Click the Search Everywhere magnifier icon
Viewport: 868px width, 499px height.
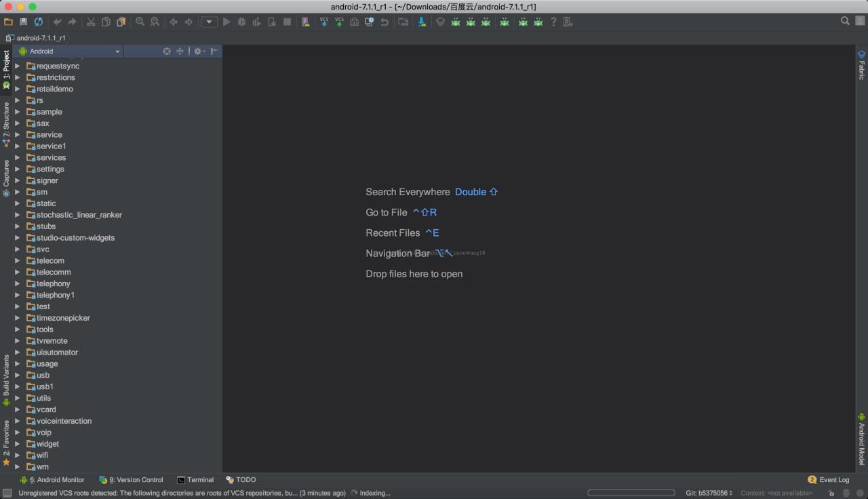click(x=845, y=21)
